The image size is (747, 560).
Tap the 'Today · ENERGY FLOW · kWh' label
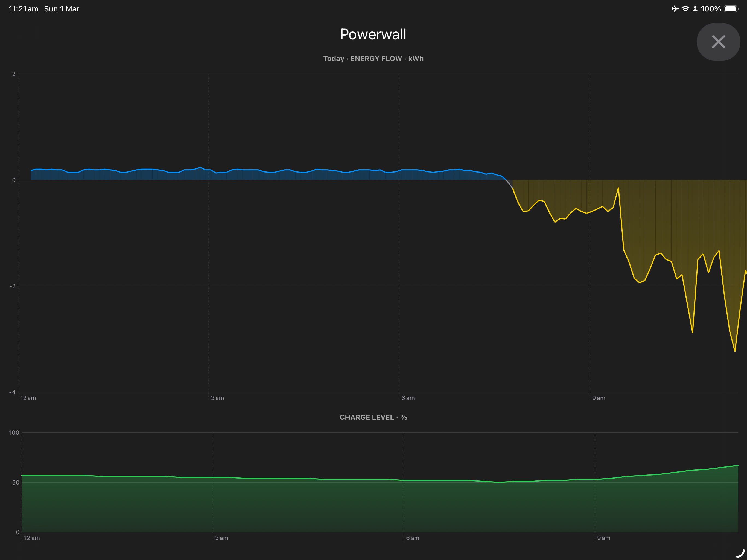pos(373,59)
